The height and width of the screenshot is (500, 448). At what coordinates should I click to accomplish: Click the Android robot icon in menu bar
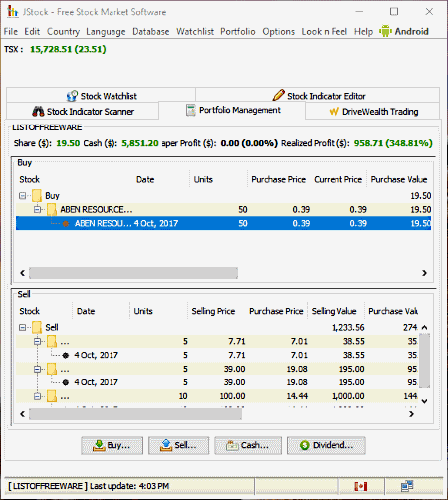[385, 31]
